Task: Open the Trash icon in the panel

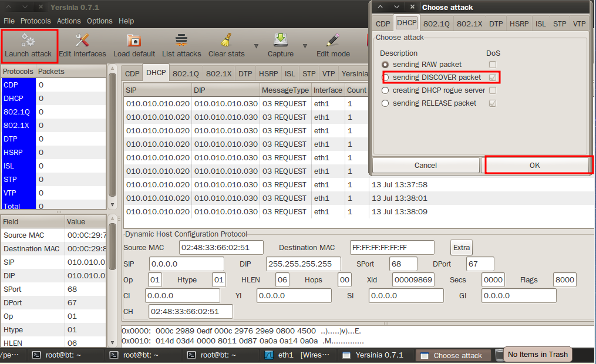Action: point(500,355)
